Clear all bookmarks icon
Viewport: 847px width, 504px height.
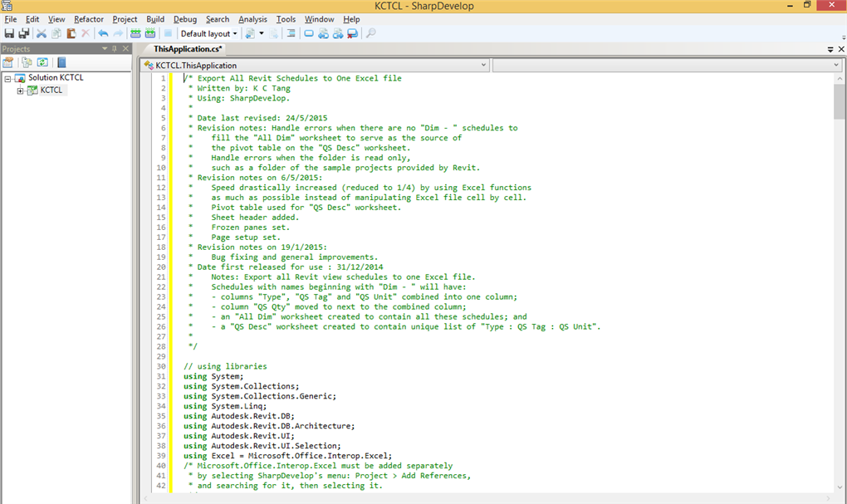tap(352, 33)
